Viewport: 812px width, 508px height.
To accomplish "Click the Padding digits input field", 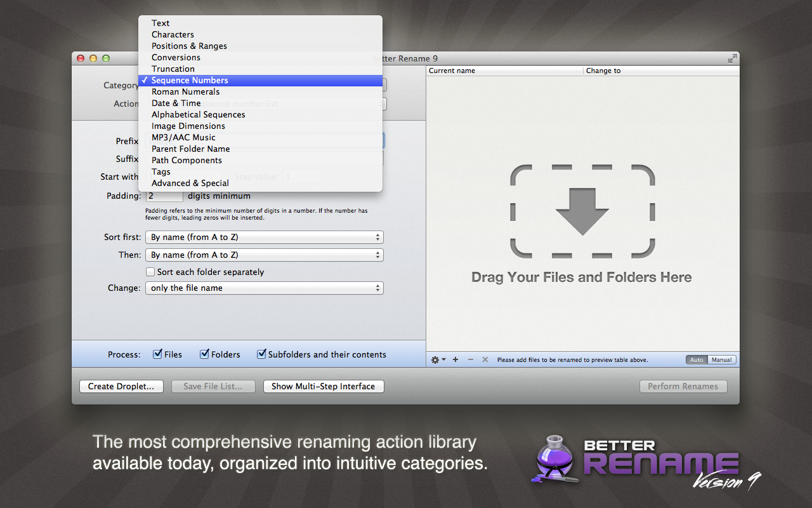I will point(164,196).
